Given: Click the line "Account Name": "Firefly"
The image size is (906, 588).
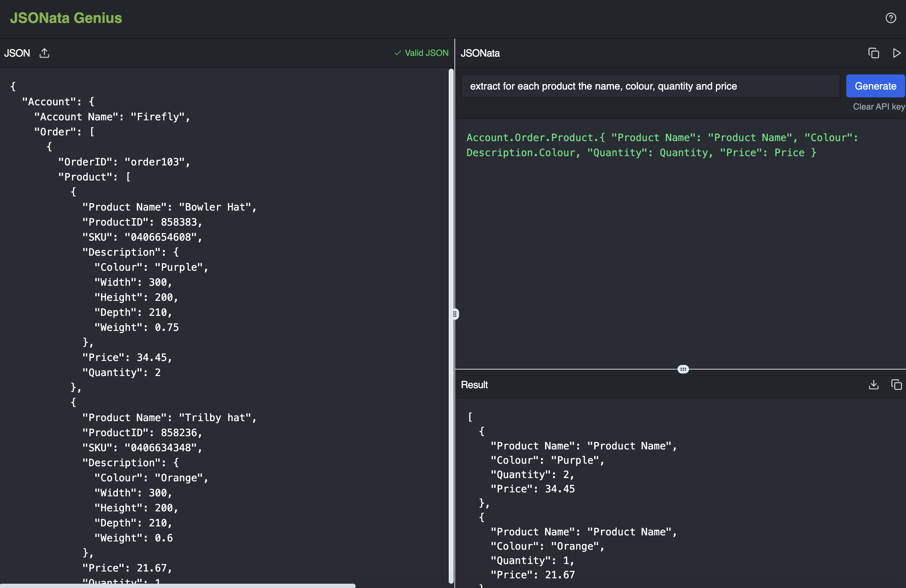Looking at the screenshot, I should [112, 117].
